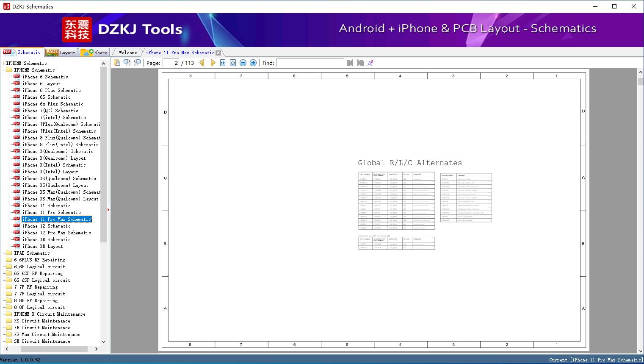
Task: Click the DZKJ red logo in the banner
Action: tap(77, 30)
